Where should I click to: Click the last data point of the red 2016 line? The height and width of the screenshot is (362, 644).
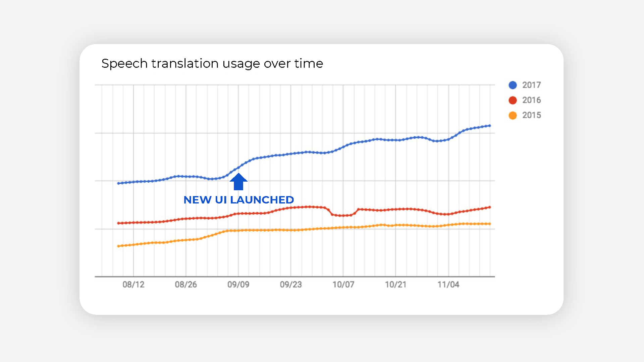(x=490, y=207)
